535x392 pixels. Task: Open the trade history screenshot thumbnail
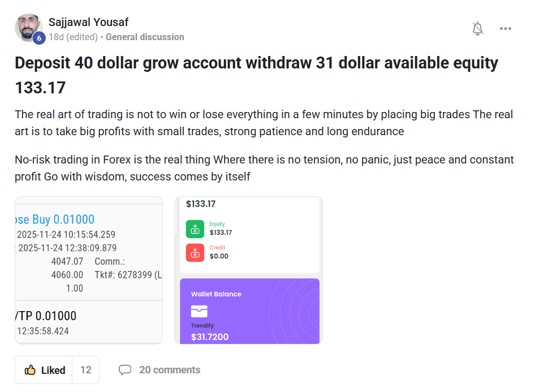(x=89, y=270)
